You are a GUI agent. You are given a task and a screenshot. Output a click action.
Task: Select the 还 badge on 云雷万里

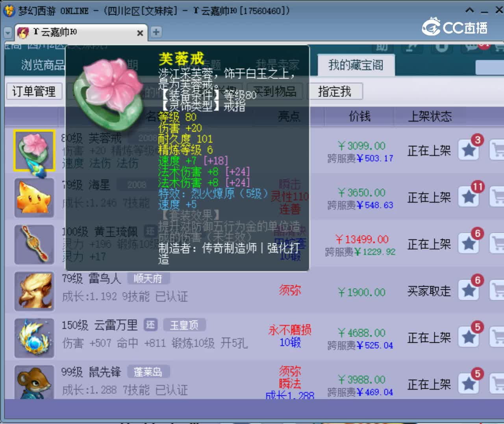150,325
